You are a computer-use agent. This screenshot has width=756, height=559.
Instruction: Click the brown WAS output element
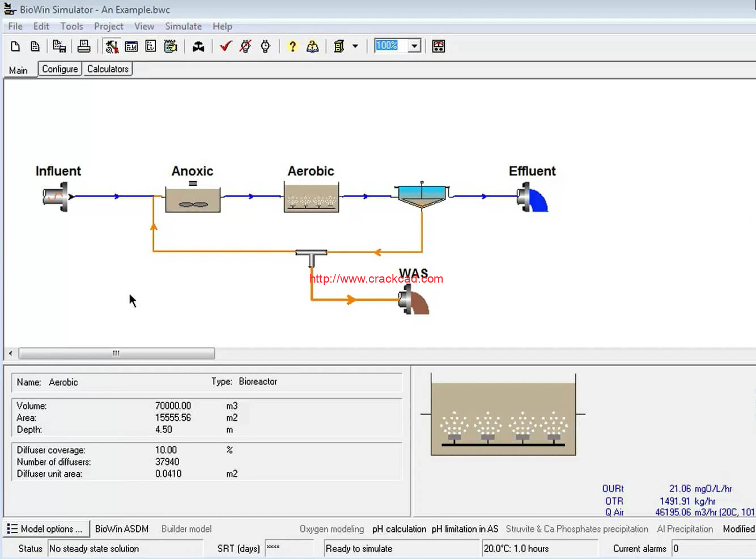pos(414,299)
